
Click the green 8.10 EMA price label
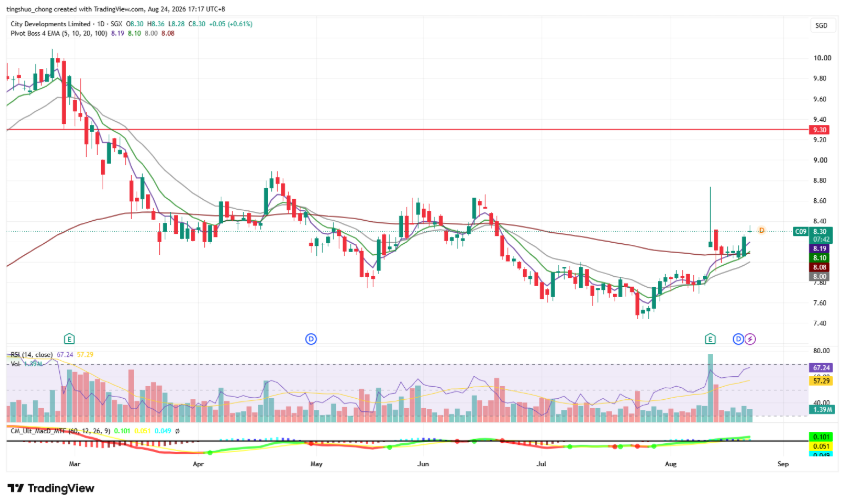(x=820, y=258)
